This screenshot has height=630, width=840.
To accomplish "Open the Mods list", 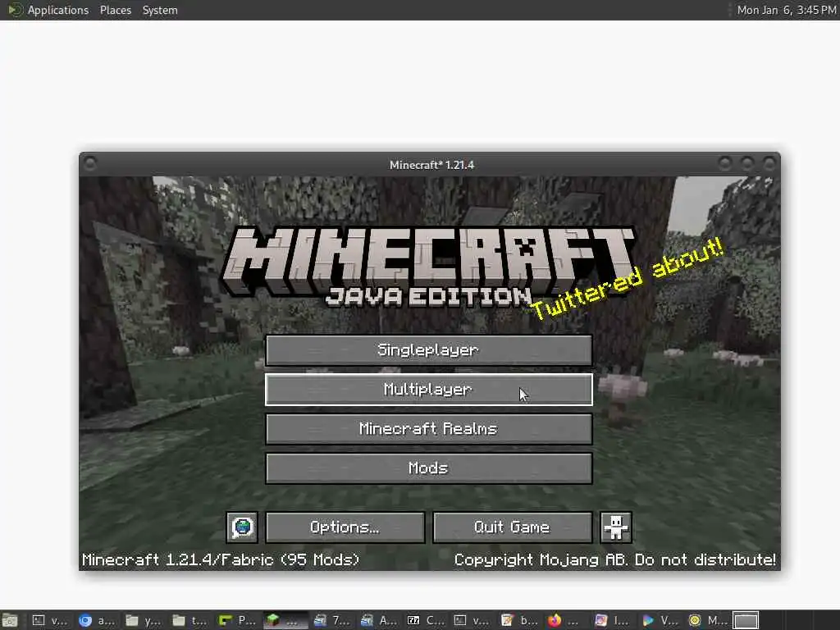I will (428, 468).
